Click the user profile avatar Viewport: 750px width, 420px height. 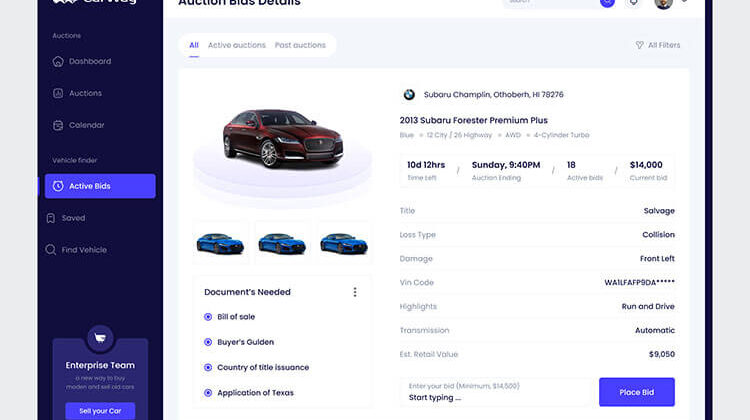(663, 3)
